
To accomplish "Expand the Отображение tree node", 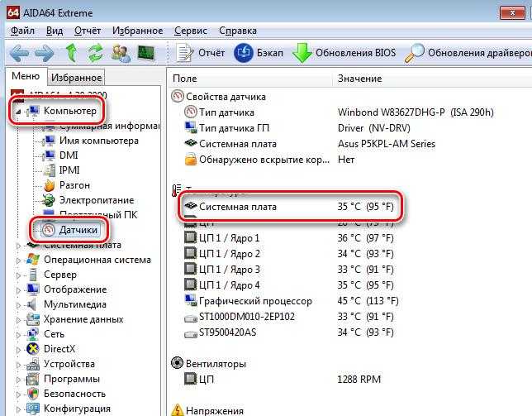I will [18, 290].
